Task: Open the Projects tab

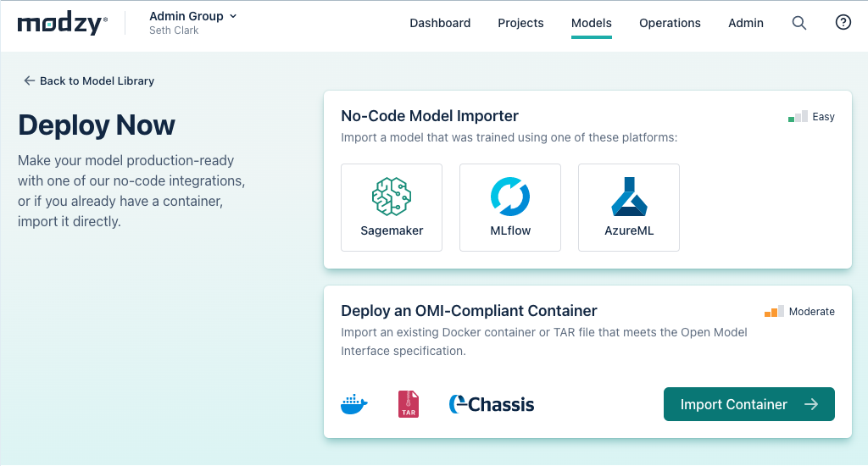Action: tap(521, 23)
